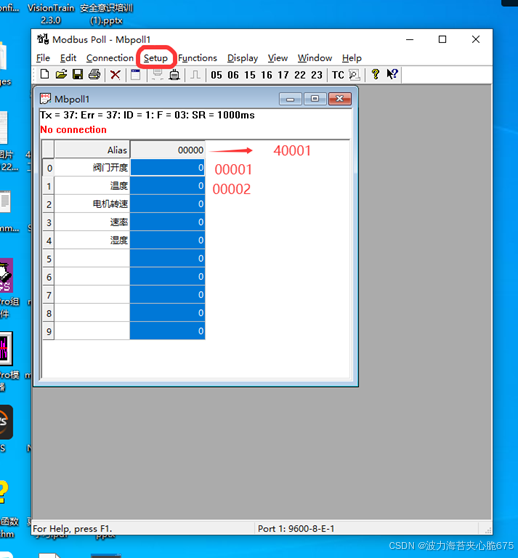The image size is (518, 558).
Task: Maximize the Mbpoll1 child window
Action: pos(315,99)
